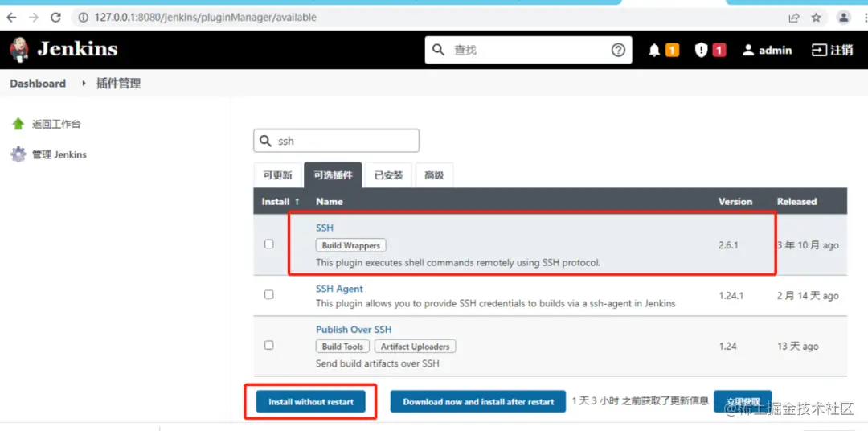Sort by the Name column header

(330, 202)
